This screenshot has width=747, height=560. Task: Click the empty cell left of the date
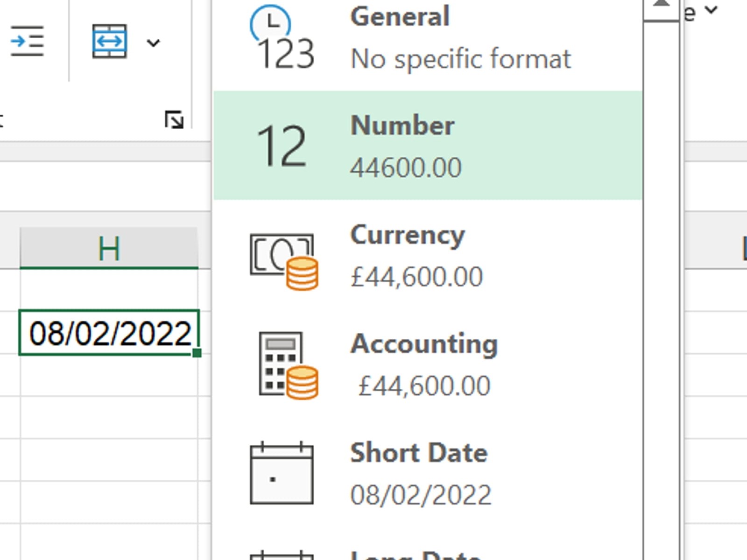tap(8, 333)
